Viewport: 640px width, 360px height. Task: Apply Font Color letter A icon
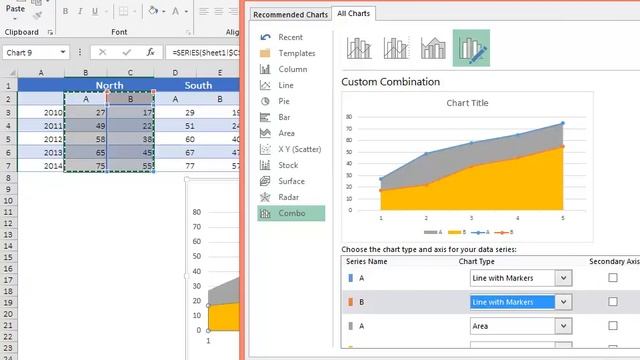pyautogui.click(x=176, y=11)
